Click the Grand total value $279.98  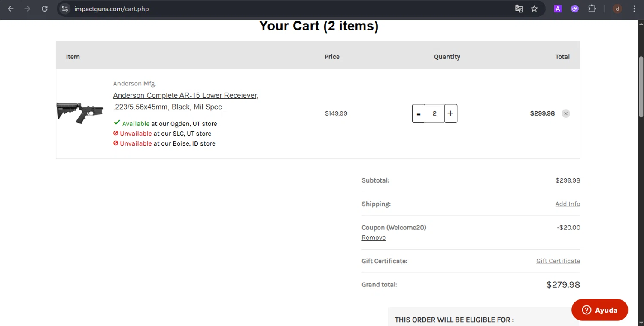pos(563,285)
